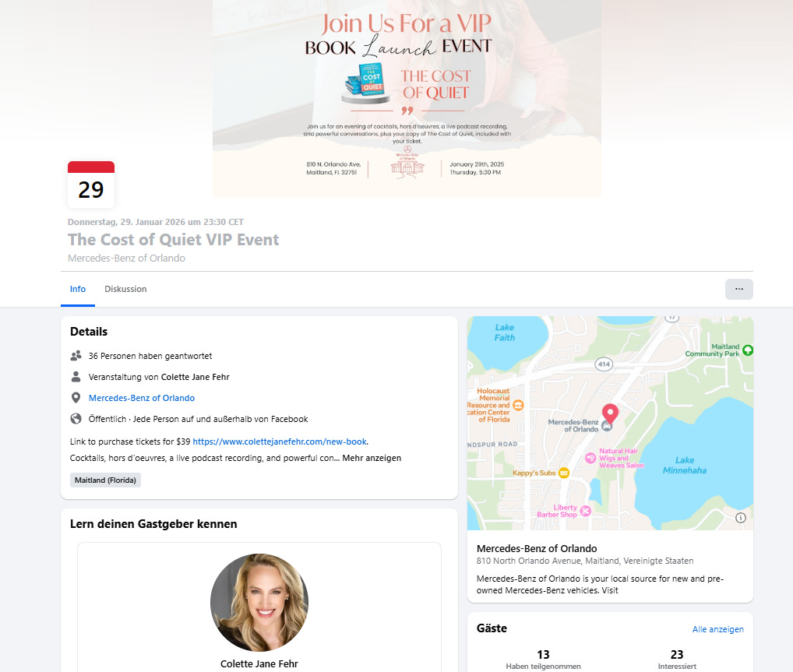Click the Lern deinen Gastgeber kennen heading
Screen dimensions: 793x672
click(x=153, y=524)
